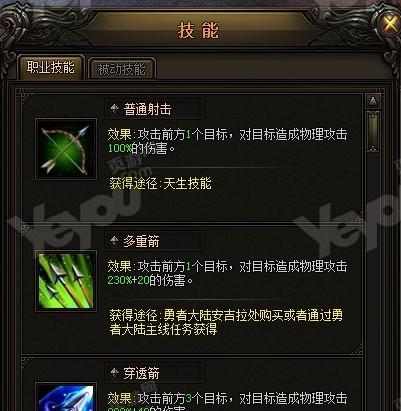
Task: Click the 穿透箭 skill name label
Action: click(x=141, y=373)
